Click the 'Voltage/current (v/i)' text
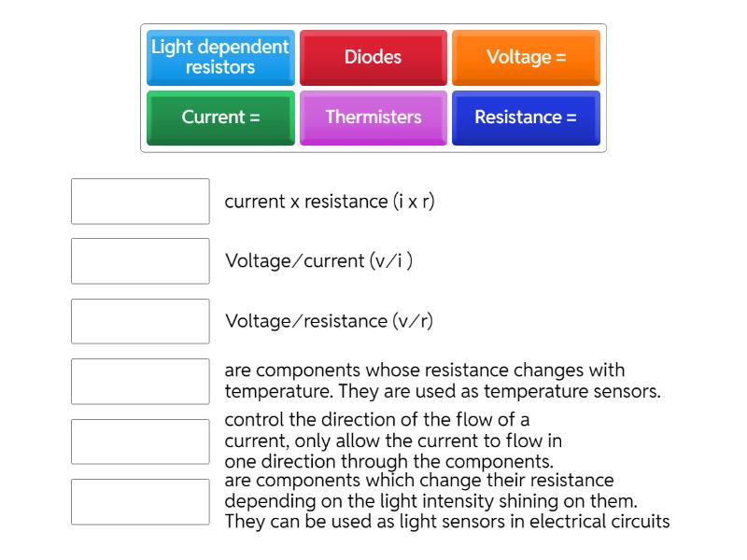 coord(318,261)
